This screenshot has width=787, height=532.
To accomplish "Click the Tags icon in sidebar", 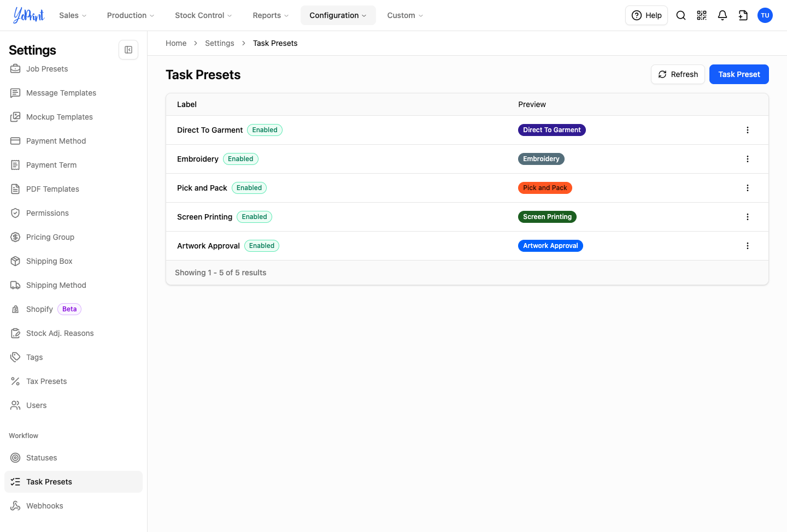I will click(x=15, y=357).
